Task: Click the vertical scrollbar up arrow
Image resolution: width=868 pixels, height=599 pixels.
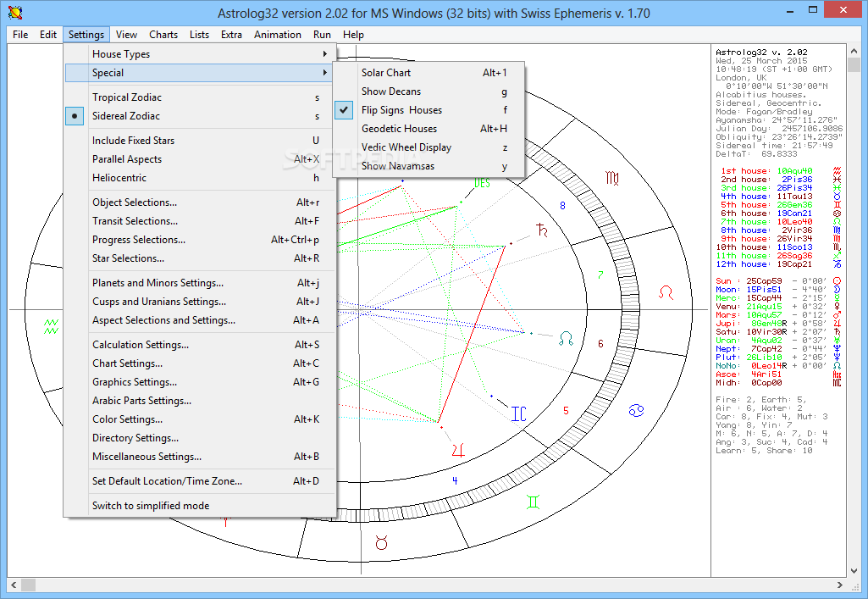Action: [854, 51]
